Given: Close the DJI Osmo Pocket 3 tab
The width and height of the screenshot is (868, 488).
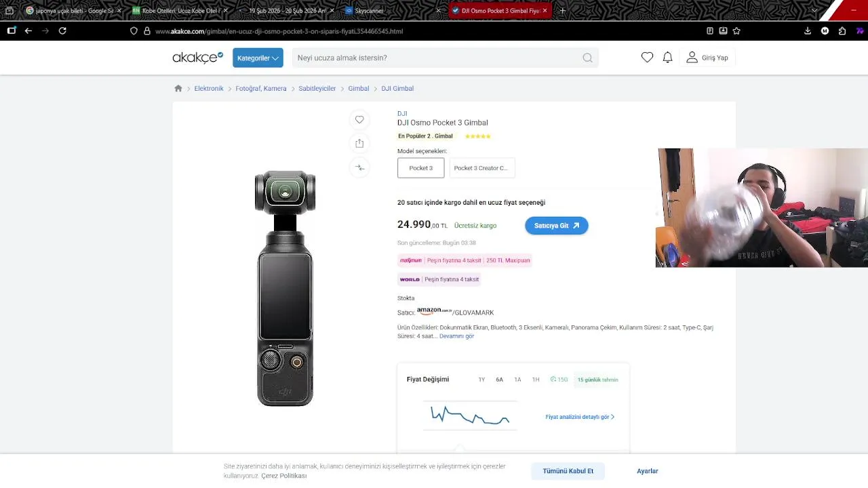Looking at the screenshot, I should pos(545,11).
